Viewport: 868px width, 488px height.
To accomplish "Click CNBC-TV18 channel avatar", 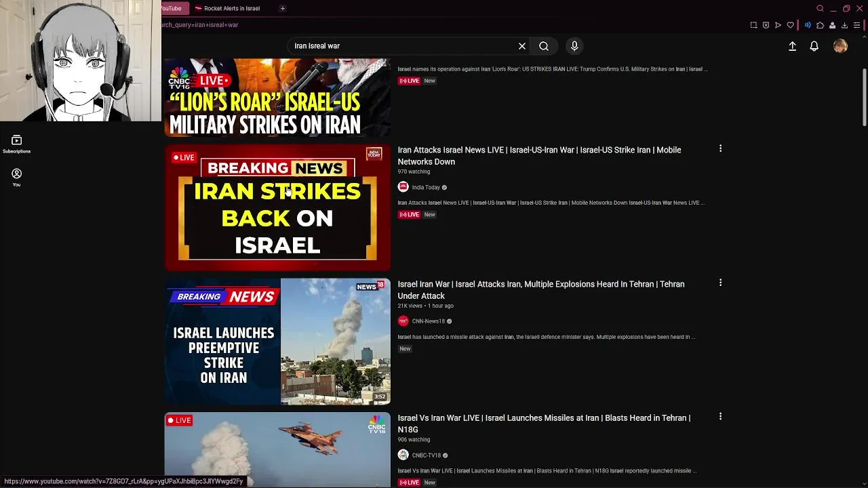I will click(403, 455).
